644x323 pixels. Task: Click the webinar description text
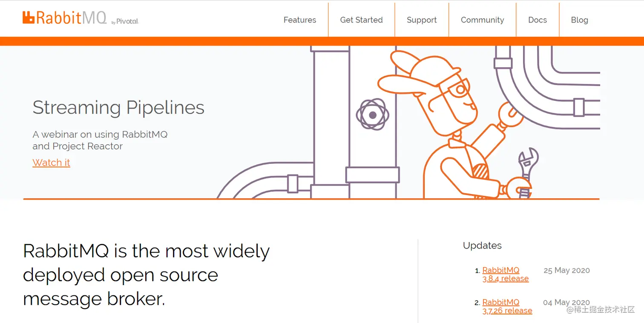[100, 140]
